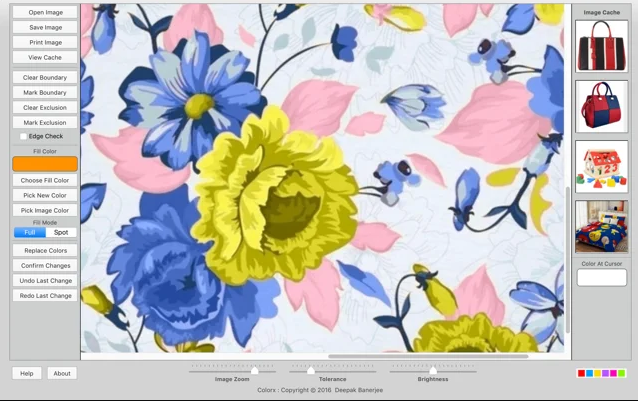Click Pick New Color
The image size is (638, 401).
[x=45, y=195]
